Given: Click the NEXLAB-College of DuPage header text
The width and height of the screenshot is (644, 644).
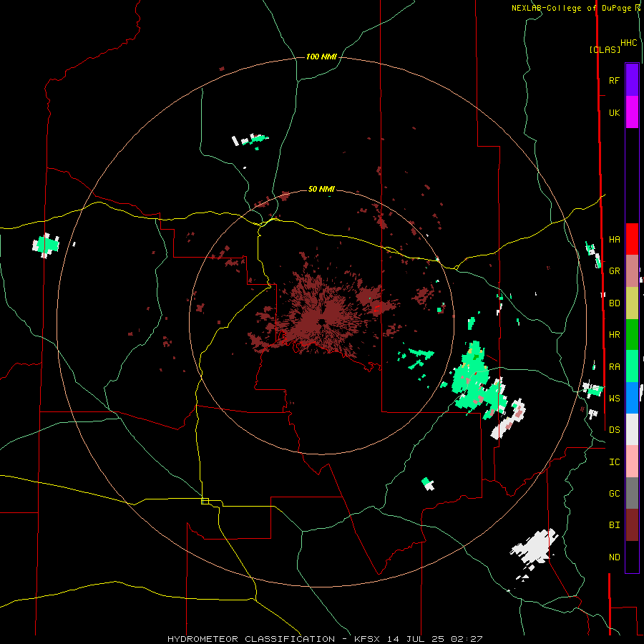Looking at the screenshot, I should click(x=575, y=8).
